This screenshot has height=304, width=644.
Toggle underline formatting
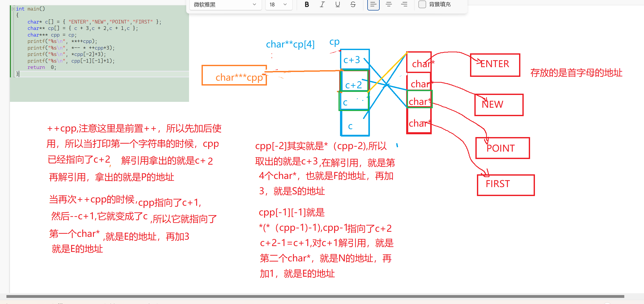click(x=337, y=4)
